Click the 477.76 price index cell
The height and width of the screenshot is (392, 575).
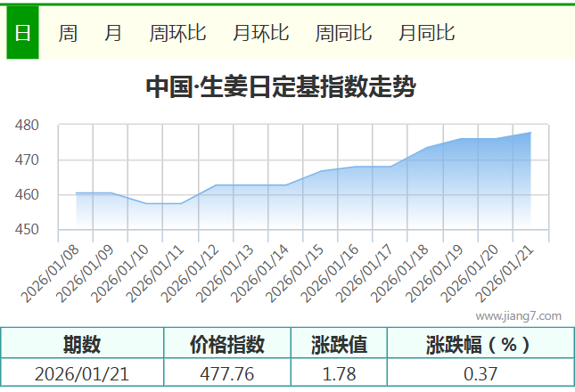pyautogui.click(x=227, y=373)
